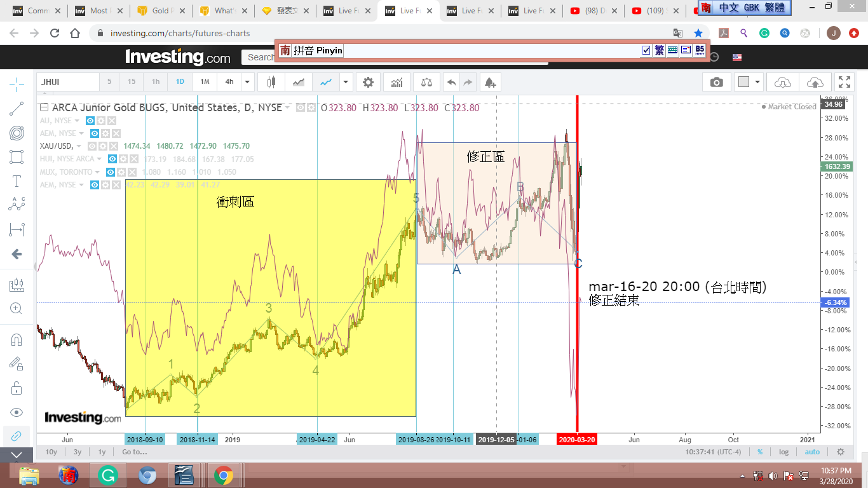The width and height of the screenshot is (868, 488).
Task: Open the long position forecast tool
Action: coord(17,285)
